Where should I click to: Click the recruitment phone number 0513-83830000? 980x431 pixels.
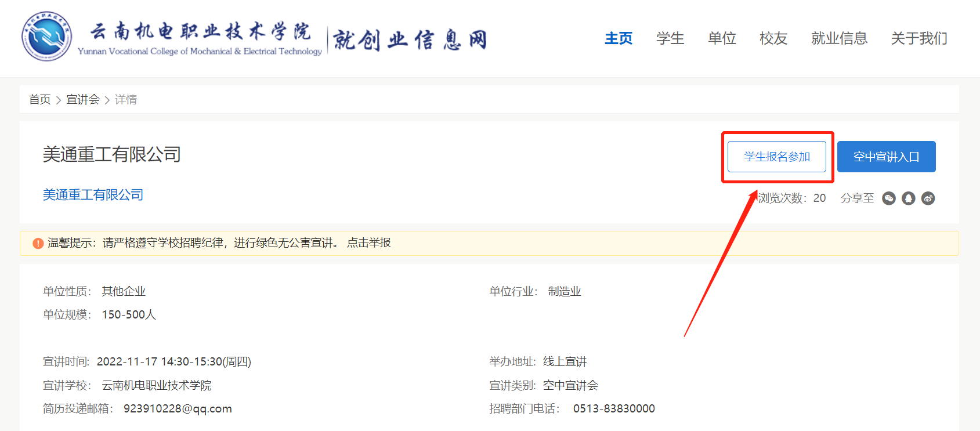(614, 409)
